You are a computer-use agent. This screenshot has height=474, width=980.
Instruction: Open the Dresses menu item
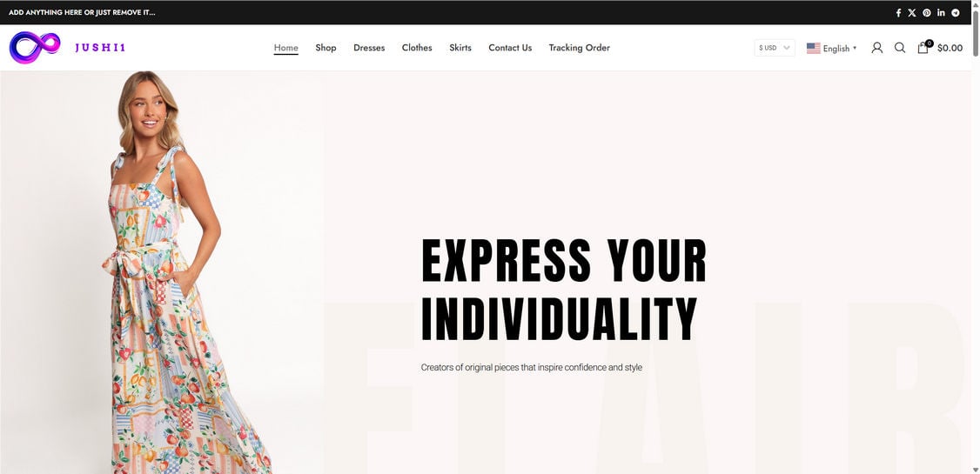tap(369, 48)
